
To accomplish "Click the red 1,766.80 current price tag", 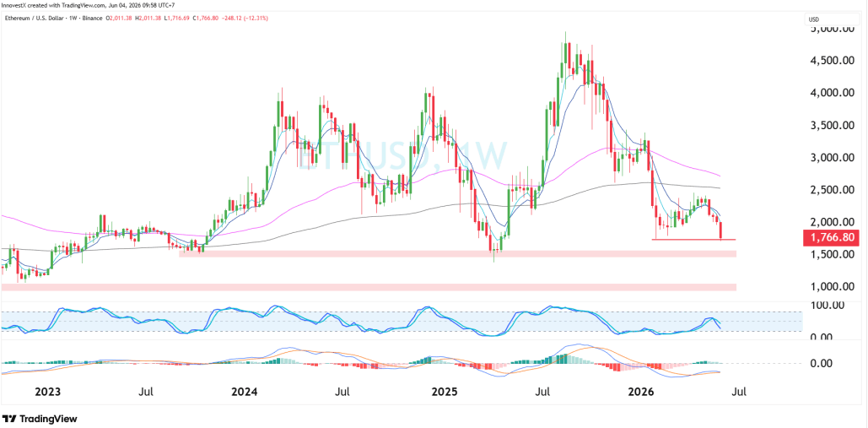I will (831, 238).
